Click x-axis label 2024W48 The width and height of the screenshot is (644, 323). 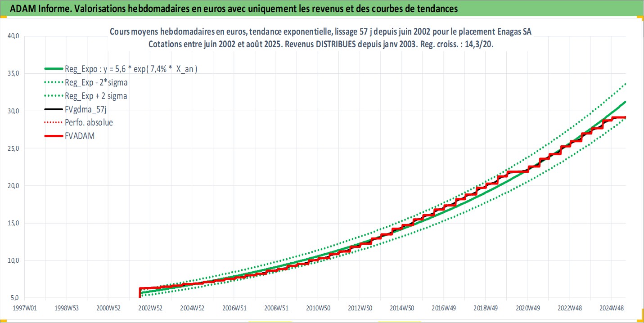click(611, 308)
